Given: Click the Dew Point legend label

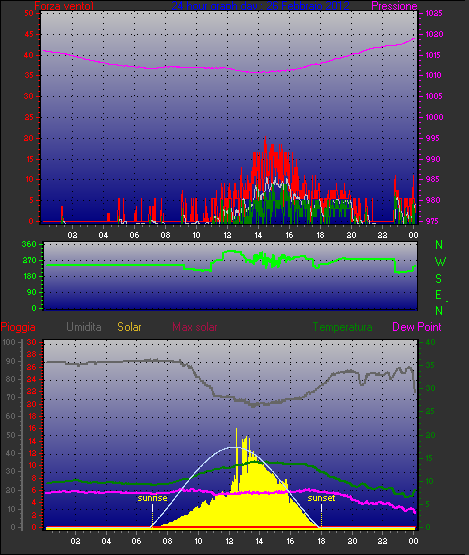Looking at the screenshot, I should click(x=417, y=327).
